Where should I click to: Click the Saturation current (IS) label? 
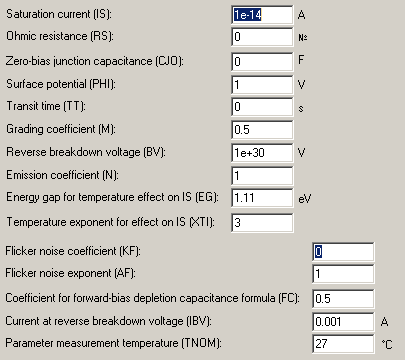[x=59, y=14]
